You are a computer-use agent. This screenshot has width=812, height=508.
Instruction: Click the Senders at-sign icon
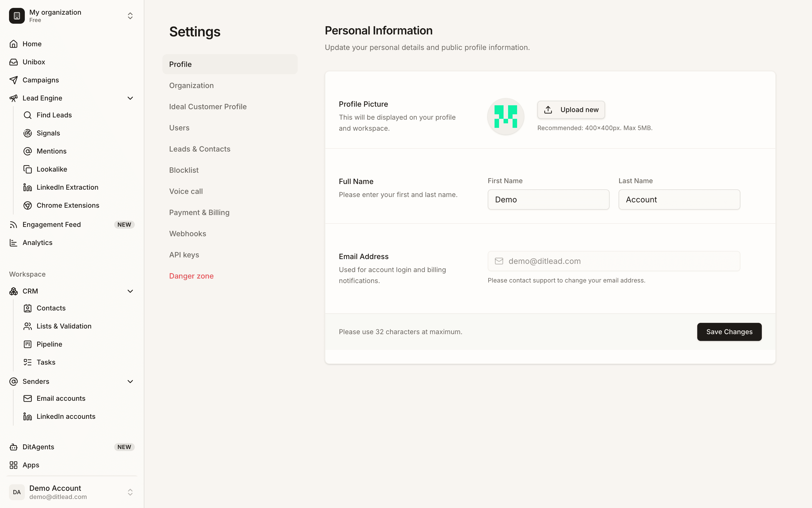(14, 382)
